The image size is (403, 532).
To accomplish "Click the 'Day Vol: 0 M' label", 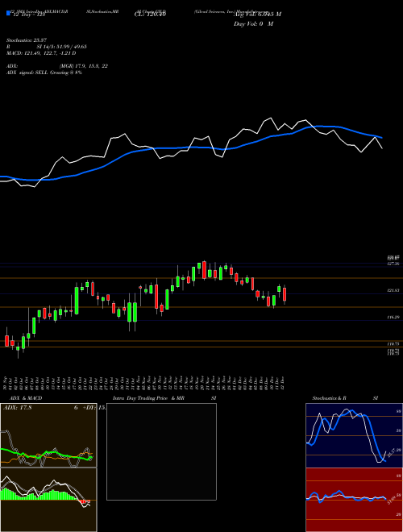I will [253, 24].
